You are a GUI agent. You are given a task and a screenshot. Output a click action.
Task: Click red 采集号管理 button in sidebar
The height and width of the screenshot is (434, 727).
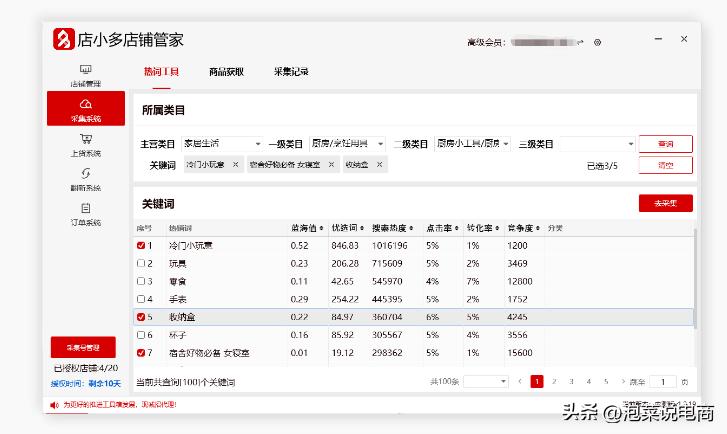click(83, 347)
